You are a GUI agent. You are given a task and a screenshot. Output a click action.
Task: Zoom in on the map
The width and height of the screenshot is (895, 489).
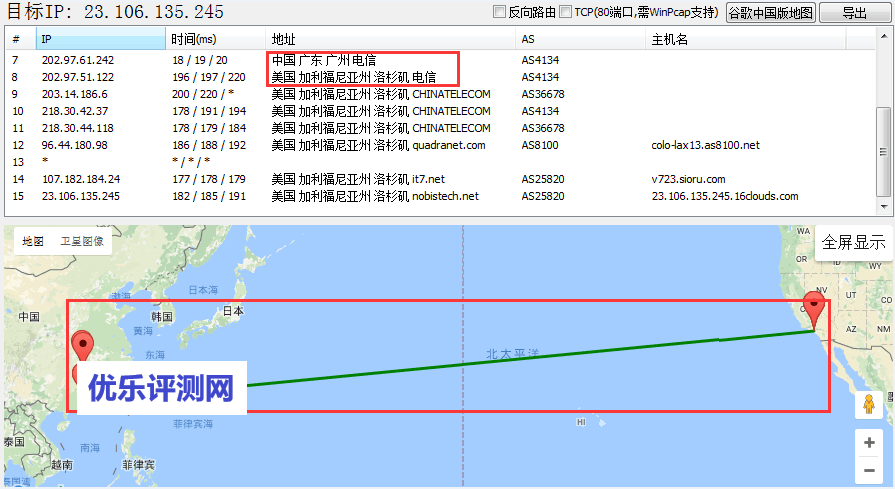click(x=868, y=443)
